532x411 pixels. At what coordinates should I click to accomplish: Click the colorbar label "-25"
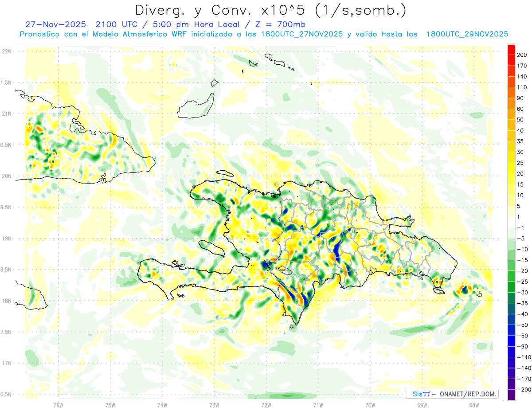pyautogui.click(x=524, y=282)
